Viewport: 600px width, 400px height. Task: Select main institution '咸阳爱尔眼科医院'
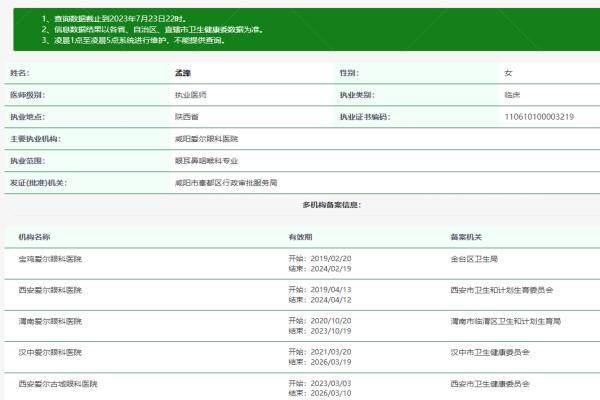point(206,139)
